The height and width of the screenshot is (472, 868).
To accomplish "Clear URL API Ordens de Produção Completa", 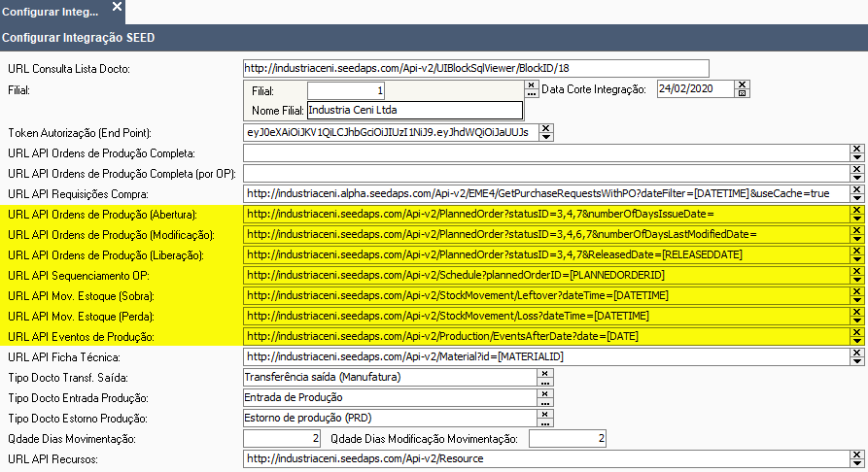I will (x=857, y=149).
